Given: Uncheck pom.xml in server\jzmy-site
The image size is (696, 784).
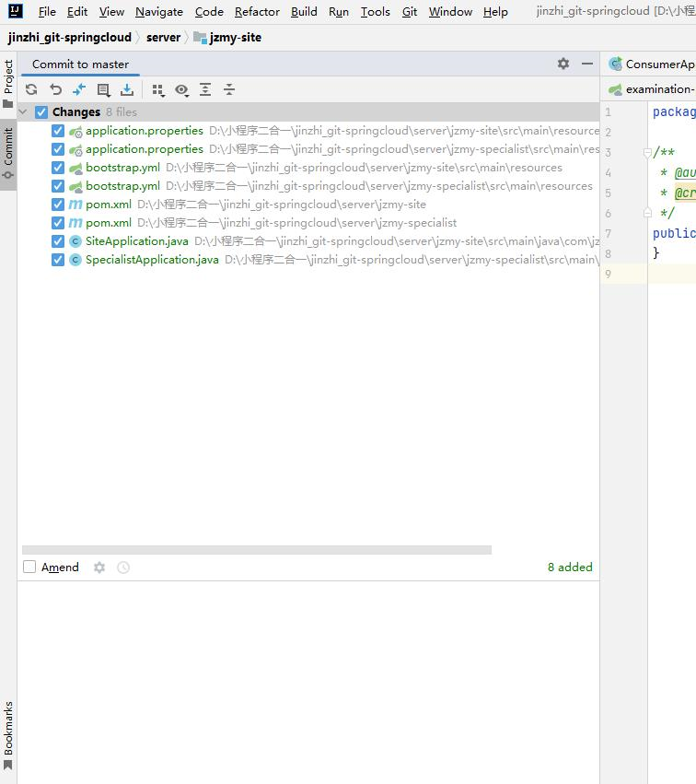Looking at the screenshot, I should (58, 205).
